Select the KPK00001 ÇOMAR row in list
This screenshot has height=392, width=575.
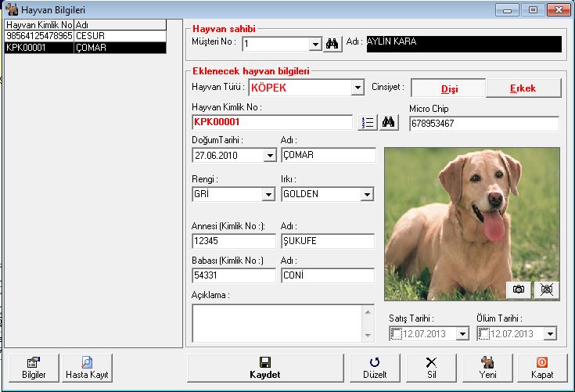coord(85,48)
